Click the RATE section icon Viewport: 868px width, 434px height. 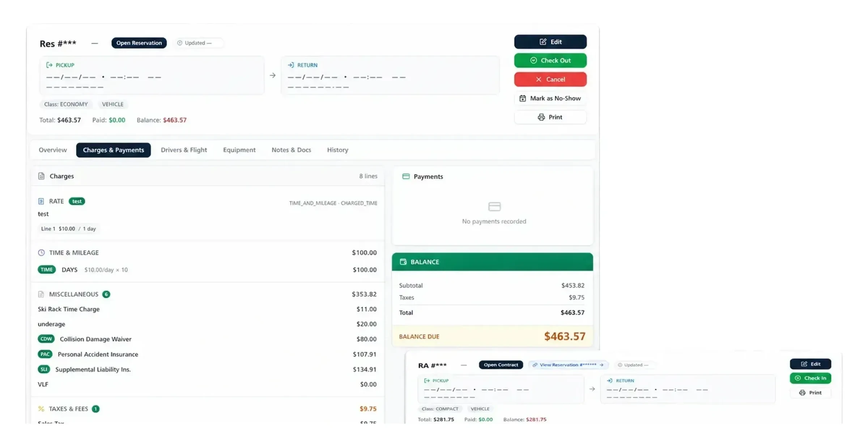pos(41,201)
